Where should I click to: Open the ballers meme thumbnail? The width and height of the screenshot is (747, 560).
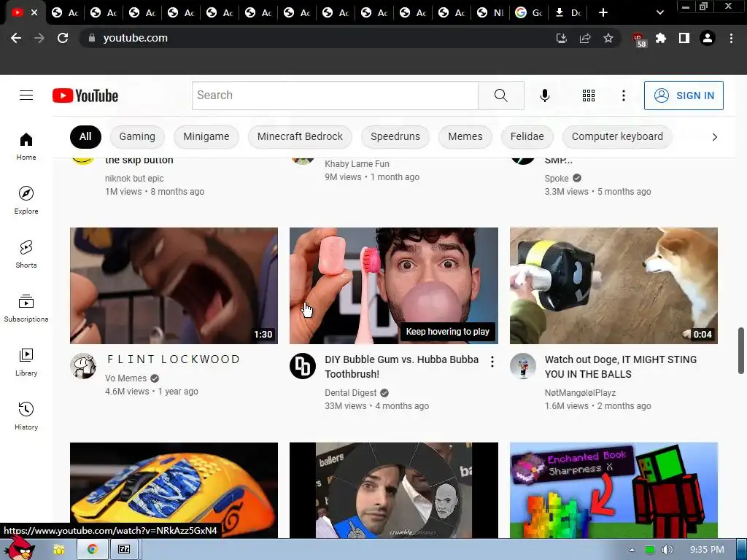pyautogui.click(x=393, y=490)
